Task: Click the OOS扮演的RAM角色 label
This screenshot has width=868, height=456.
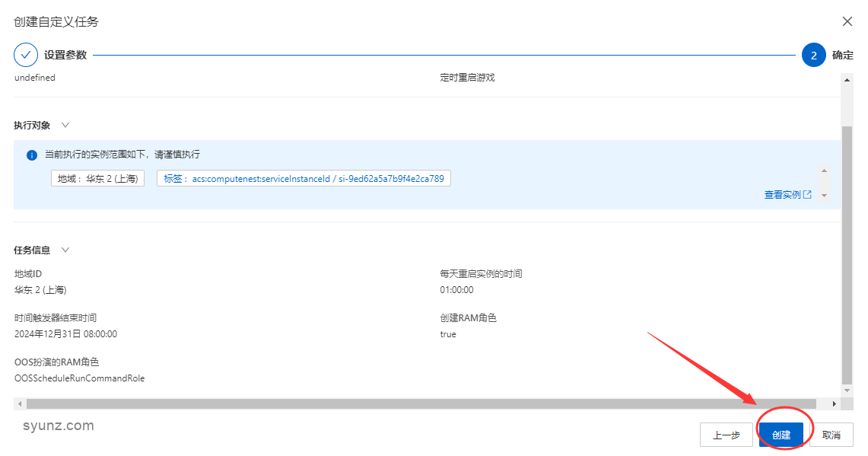Action: (x=56, y=362)
